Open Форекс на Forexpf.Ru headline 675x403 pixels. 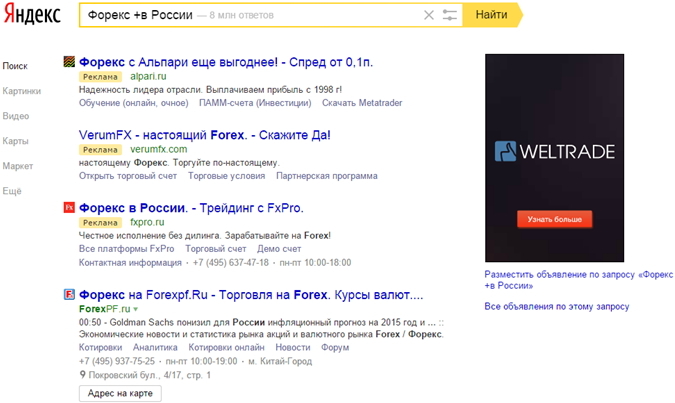point(251,295)
